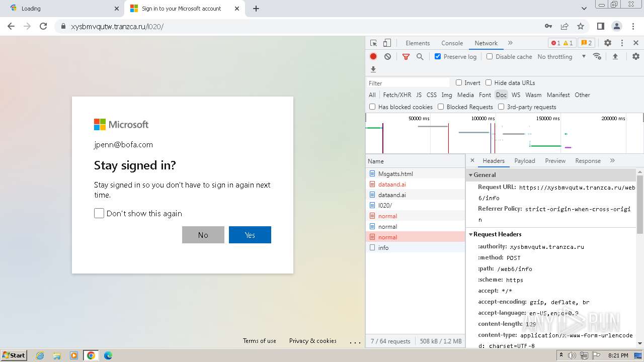
Task: Check Has blocked cookies
Action: (x=372, y=107)
